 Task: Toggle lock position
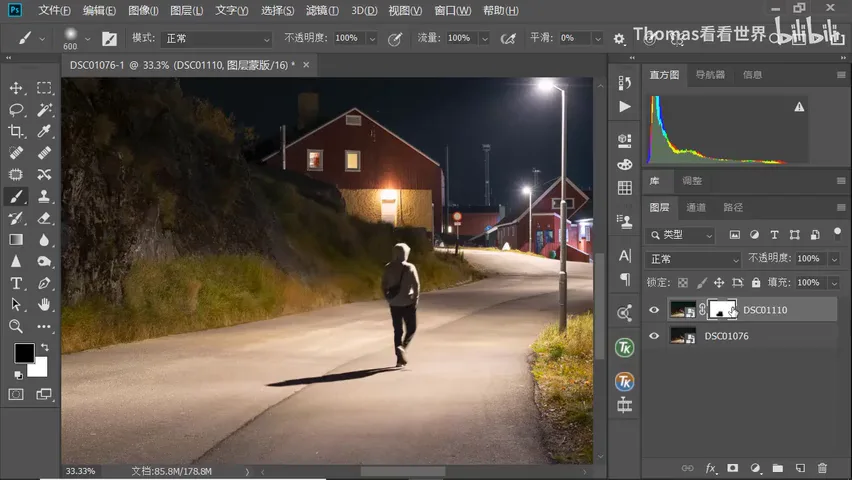point(719,283)
